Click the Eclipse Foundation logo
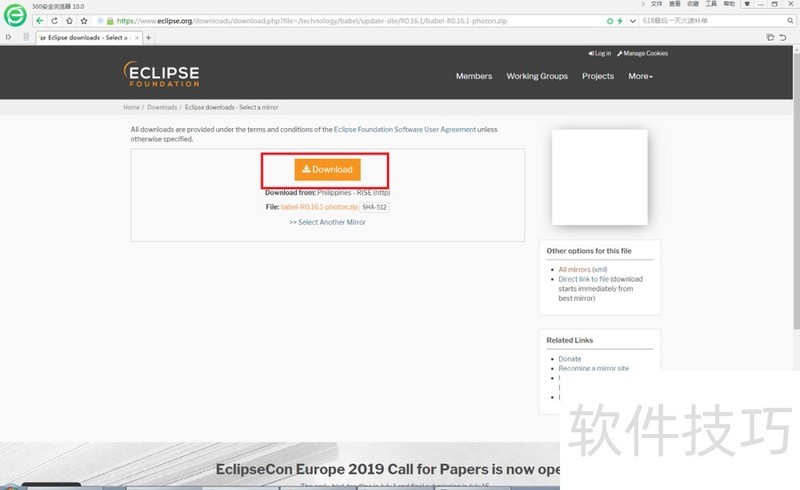Screen dimensions: 800x490 coord(161,75)
